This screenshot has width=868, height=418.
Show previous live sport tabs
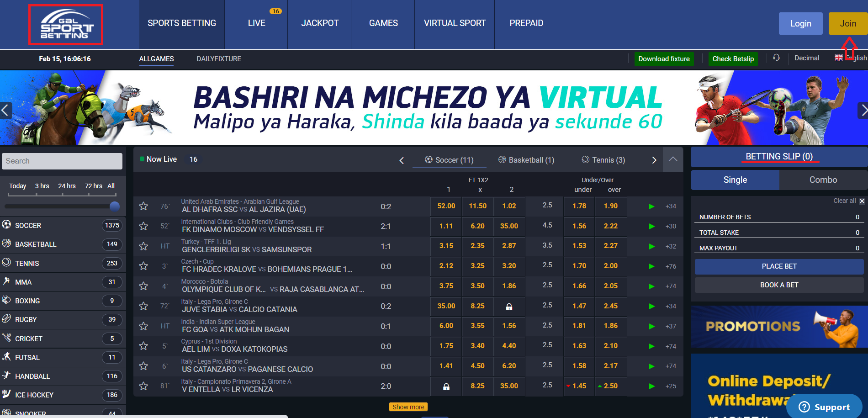tap(402, 160)
